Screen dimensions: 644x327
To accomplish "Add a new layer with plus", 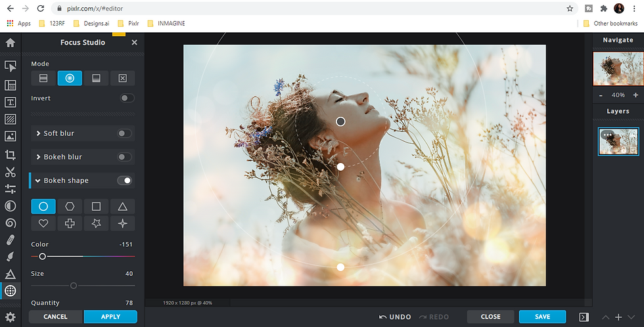I will [x=618, y=317].
